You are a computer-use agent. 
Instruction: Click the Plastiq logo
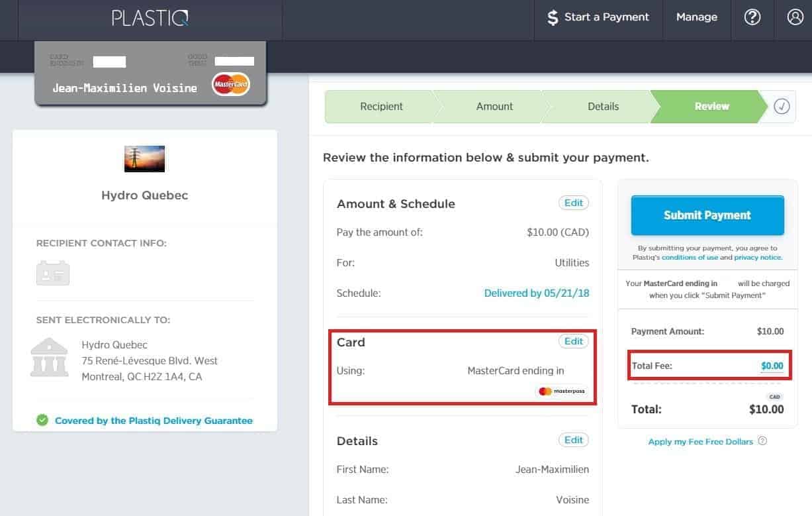coord(150,18)
